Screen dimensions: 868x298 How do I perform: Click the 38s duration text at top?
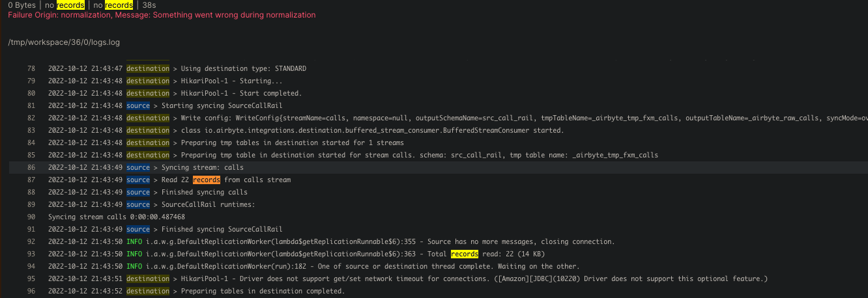(149, 5)
